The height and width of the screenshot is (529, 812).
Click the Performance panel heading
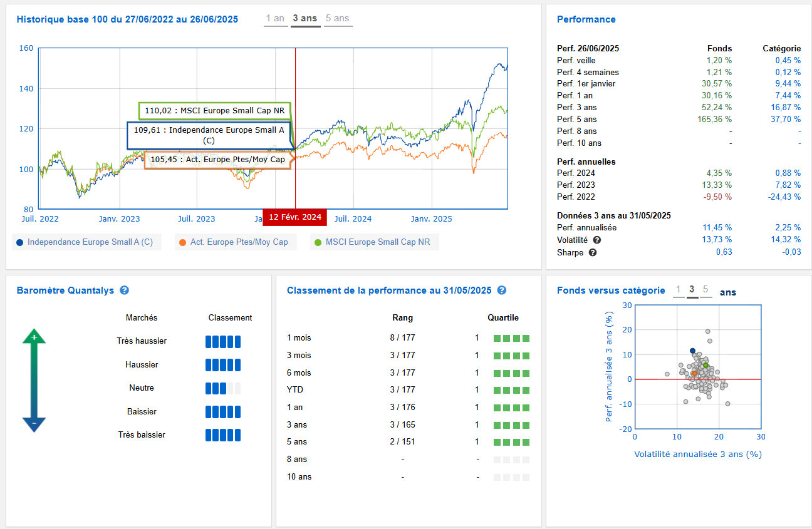click(x=586, y=19)
